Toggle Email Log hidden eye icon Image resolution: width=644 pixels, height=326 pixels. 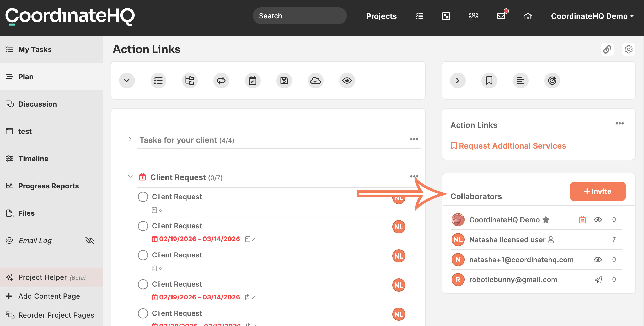tap(90, 240)
